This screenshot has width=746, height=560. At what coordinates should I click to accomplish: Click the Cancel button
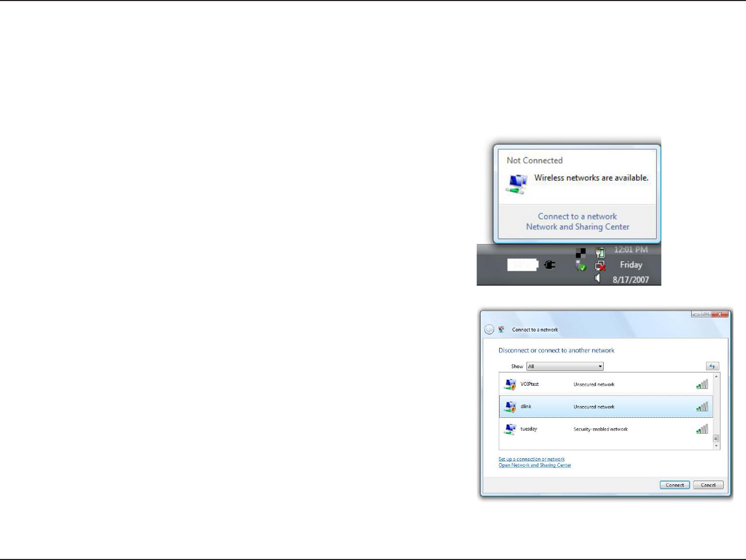[x=708, y=485]
